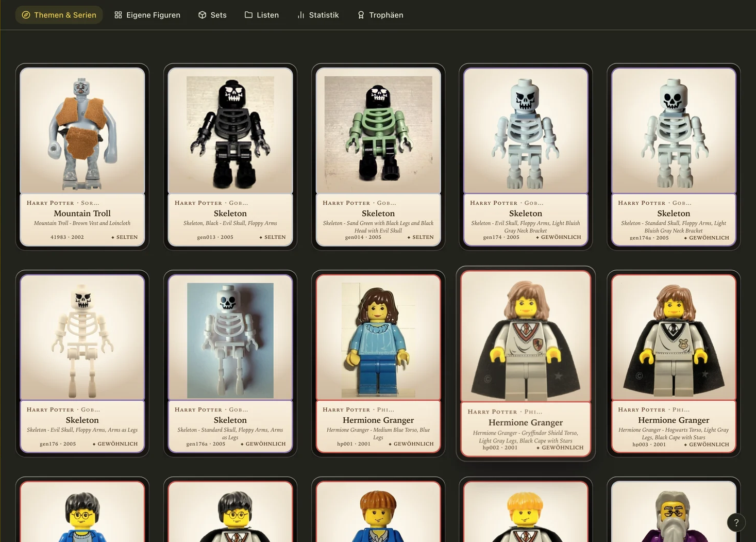Open the hp002 Hermione Granger image
The image size is (756, 542).
(x=526, y=336)
